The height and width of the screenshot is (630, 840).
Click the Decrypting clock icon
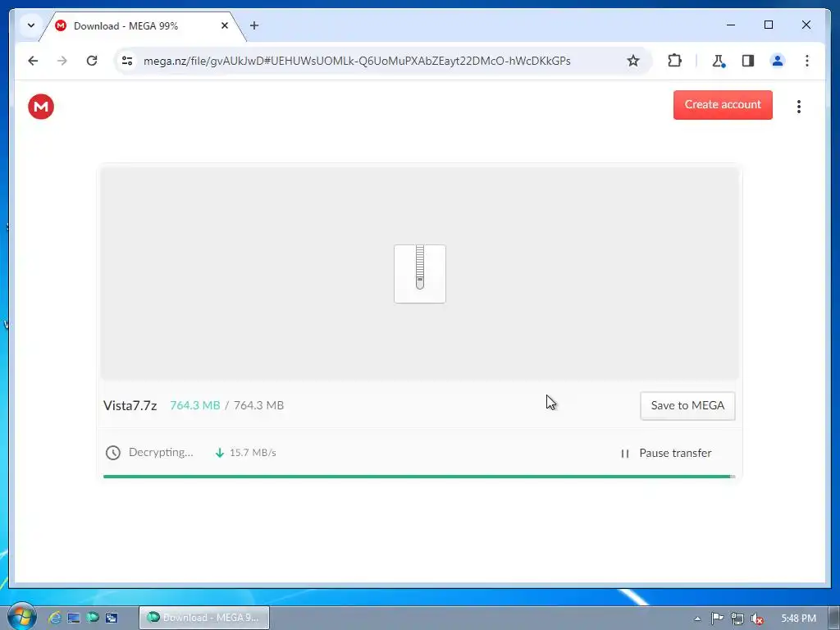point(112,453)
